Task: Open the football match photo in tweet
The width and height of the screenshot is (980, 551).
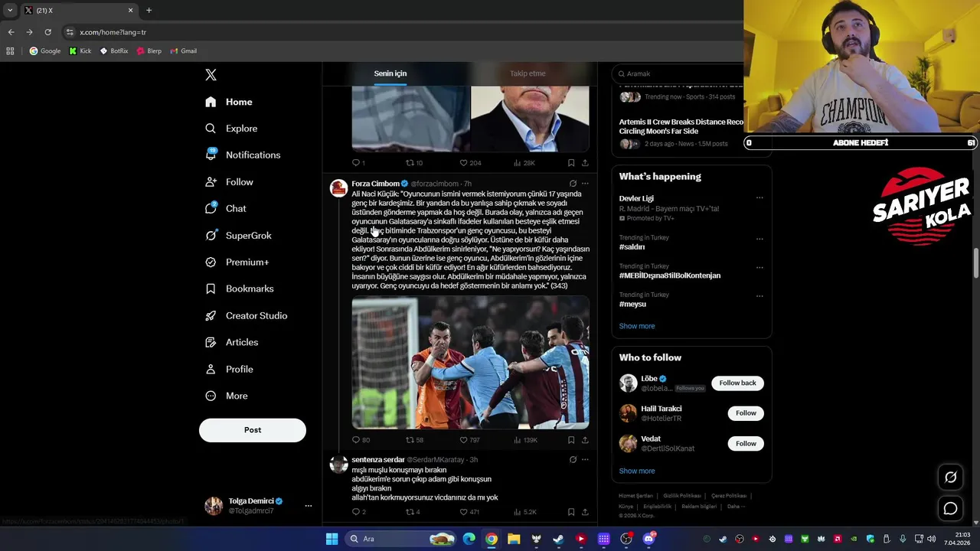Action: (470, 363)
